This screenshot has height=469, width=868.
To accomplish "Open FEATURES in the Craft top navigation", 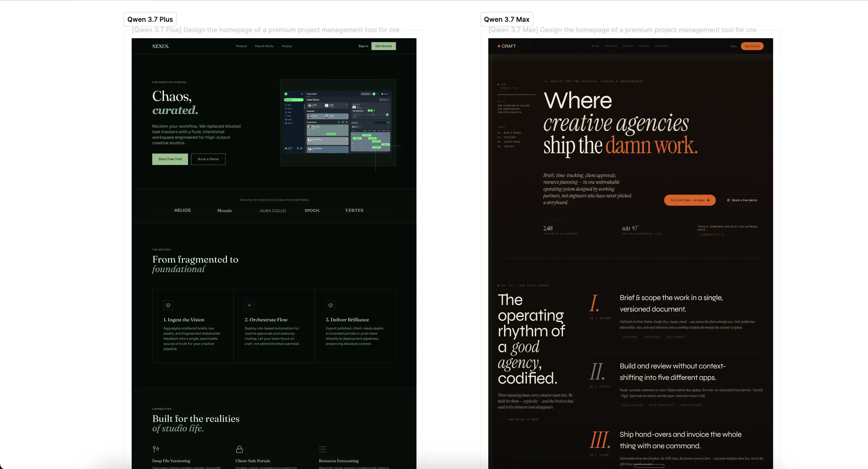I will point(611,46).
